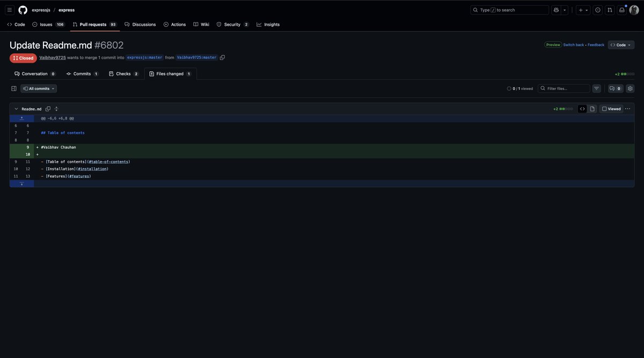Open the Actions tab

pyautogui.click(x=174, y=24)
